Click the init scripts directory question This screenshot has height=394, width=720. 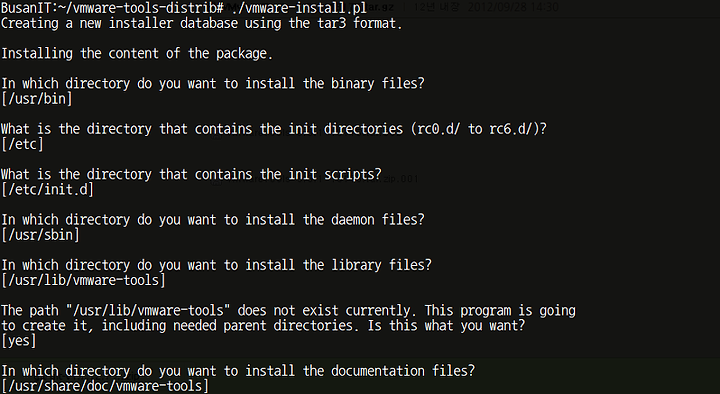191,174
